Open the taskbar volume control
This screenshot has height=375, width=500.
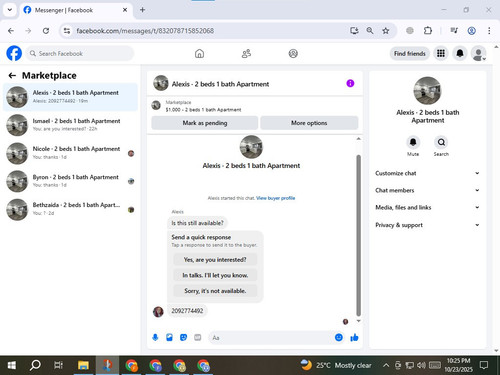(421, 365)
